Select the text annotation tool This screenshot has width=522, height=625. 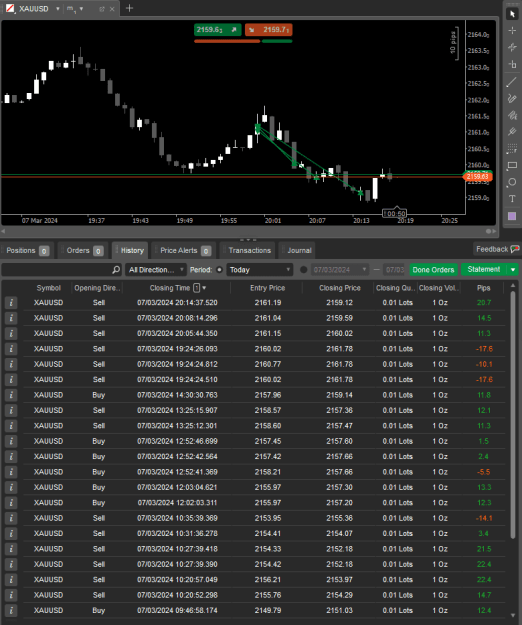512,199
